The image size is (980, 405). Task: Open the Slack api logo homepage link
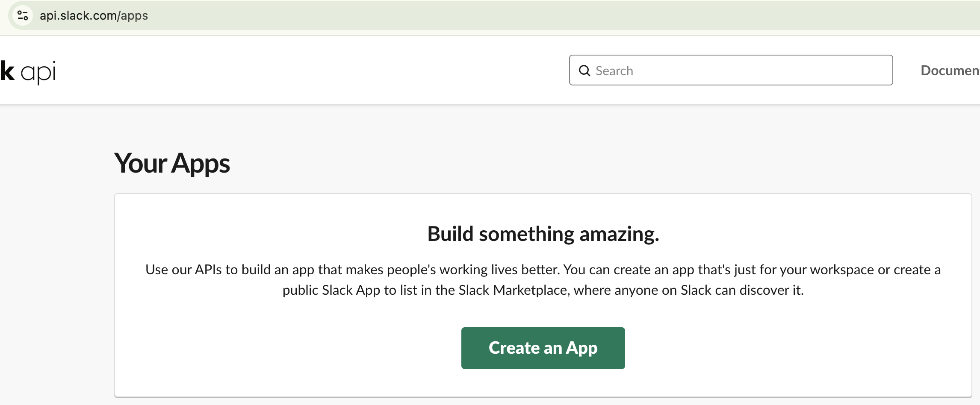(x=28, y=71)
